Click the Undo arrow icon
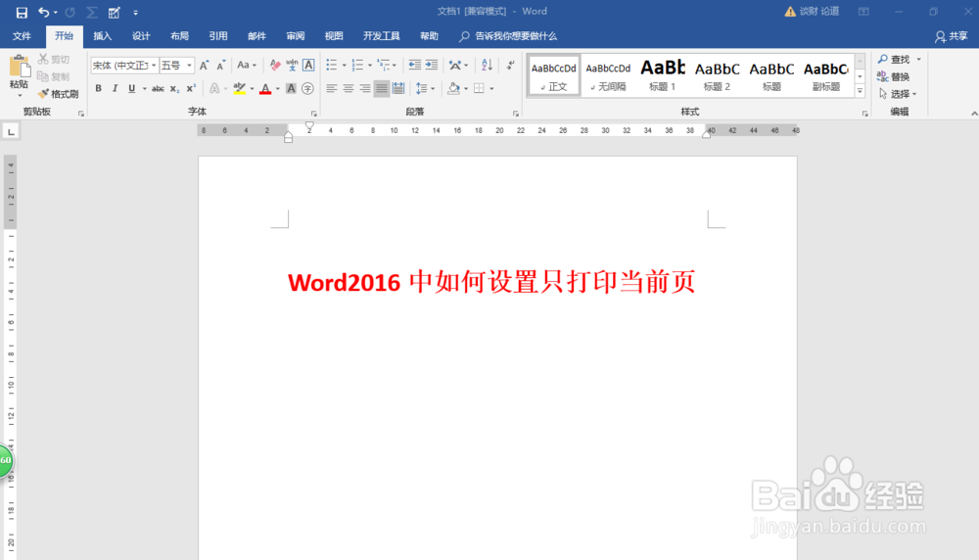Screen dimensions: 979x560 [x=43, y=12]
